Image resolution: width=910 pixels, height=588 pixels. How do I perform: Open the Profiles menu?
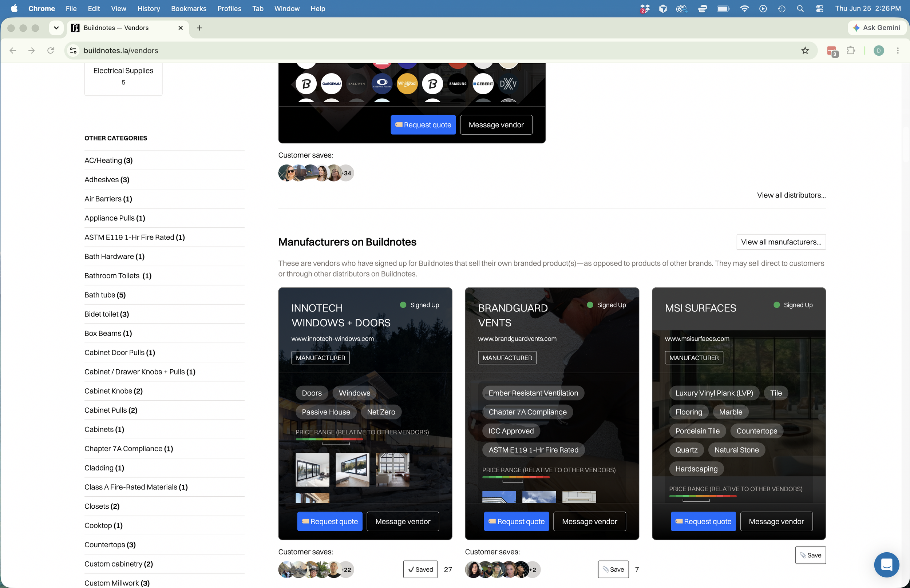[229, 8]
